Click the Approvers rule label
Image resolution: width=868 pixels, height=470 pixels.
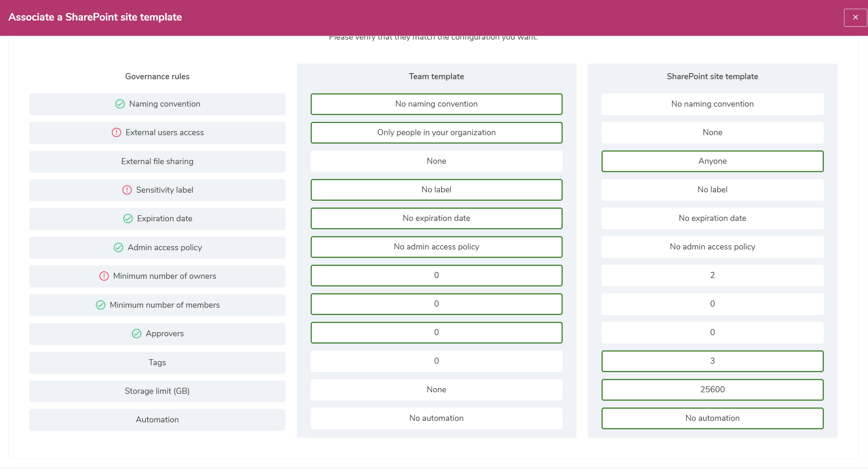[164, 334]
